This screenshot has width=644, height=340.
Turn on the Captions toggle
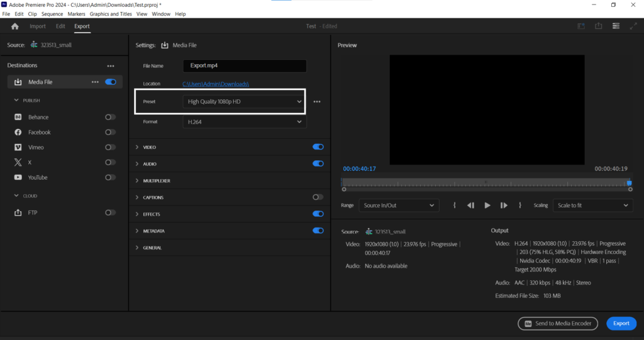tap(318, 197)
